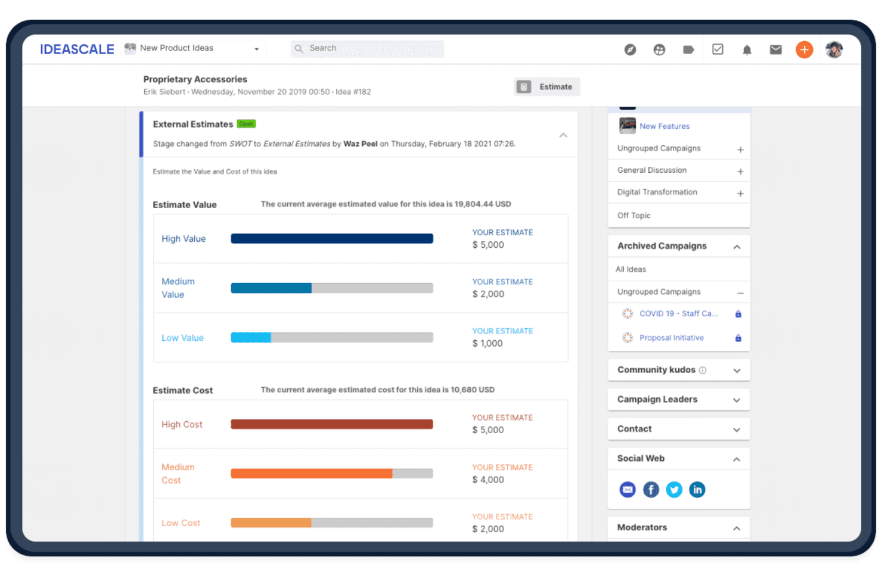
Task: Click the orange plus add button
Action: 805,49
